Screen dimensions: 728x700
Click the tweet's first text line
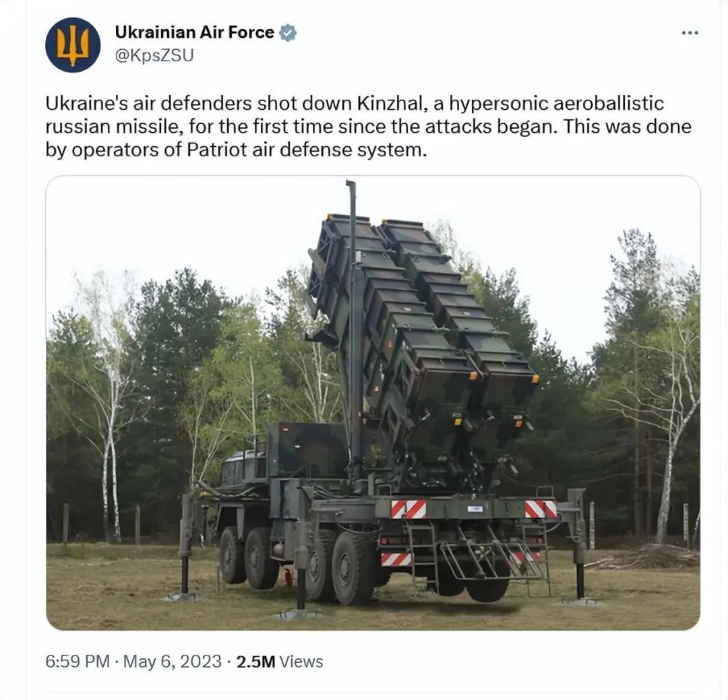pos(355,104)
